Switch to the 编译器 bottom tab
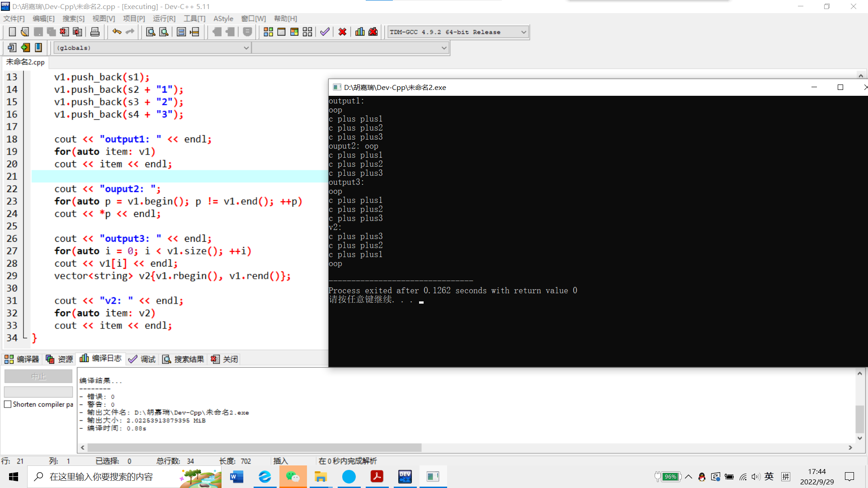868x488 pixels. tap(22, 359)
